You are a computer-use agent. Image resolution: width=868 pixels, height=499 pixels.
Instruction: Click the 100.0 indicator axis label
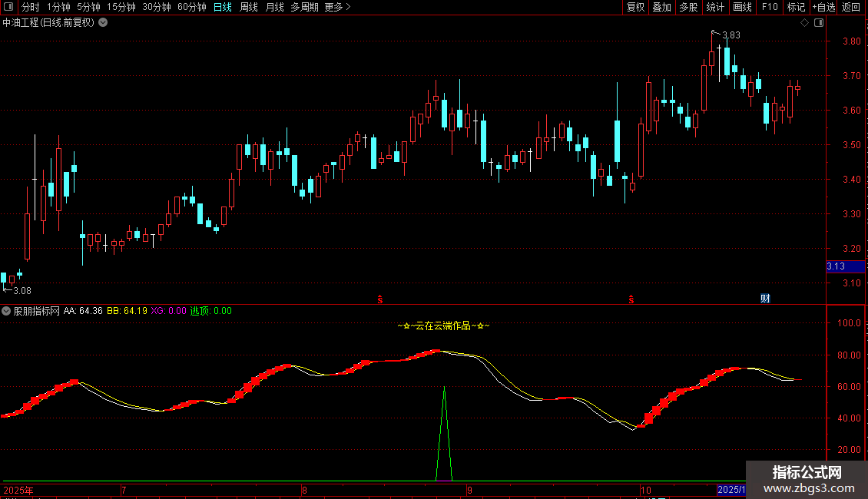coord(849,323)
